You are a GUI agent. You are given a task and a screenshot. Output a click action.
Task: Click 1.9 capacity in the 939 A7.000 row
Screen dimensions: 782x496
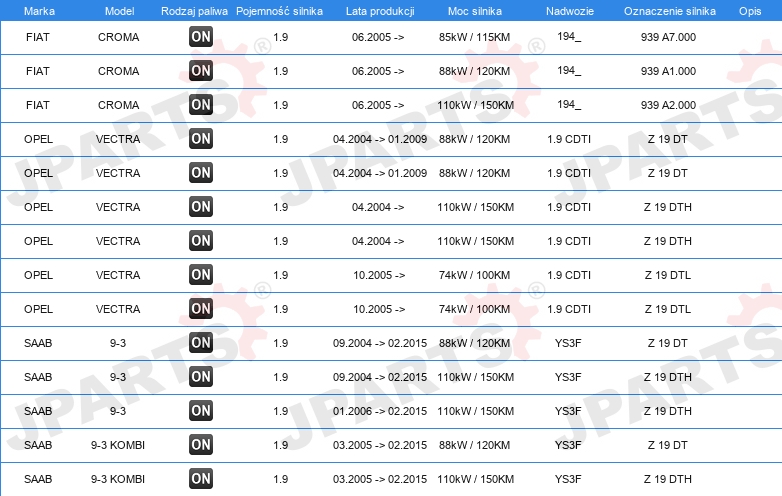(x=281, y=37)
